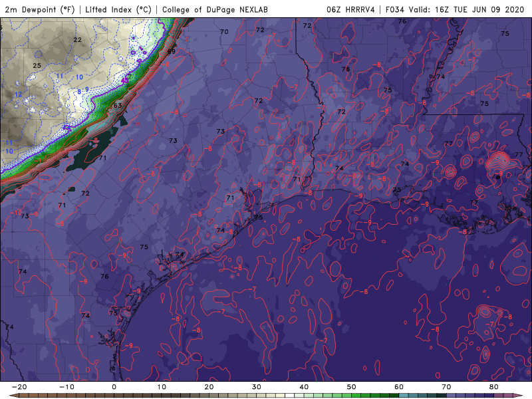Click the 60 label on the color scale

tap(399, 387)
